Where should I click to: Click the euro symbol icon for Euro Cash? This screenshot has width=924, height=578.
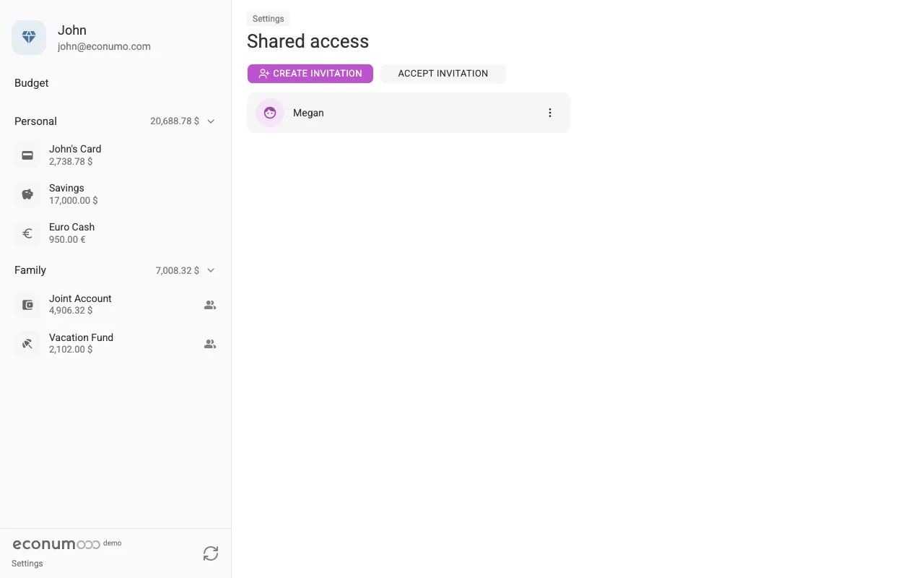(x=27, y=233)
